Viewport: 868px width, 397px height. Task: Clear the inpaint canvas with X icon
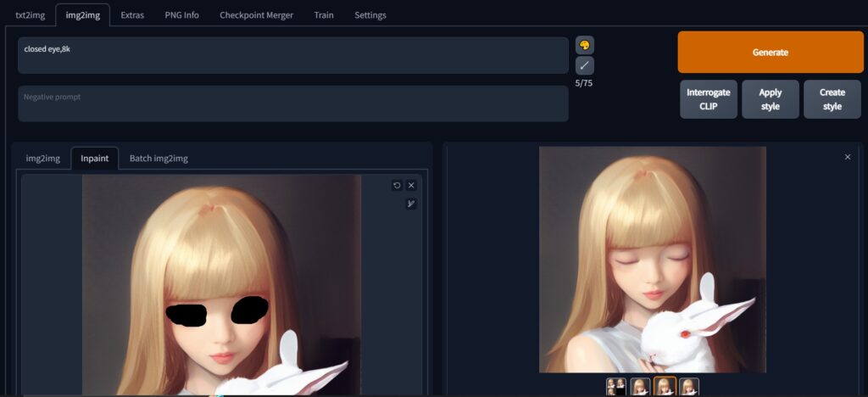pyautogui.click(x=411, y=185)
